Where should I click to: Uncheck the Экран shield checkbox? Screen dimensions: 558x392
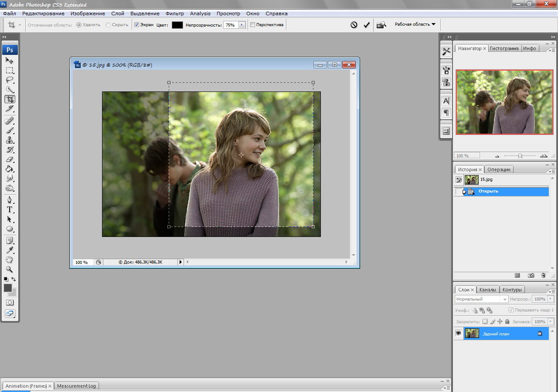click(136, 25)
